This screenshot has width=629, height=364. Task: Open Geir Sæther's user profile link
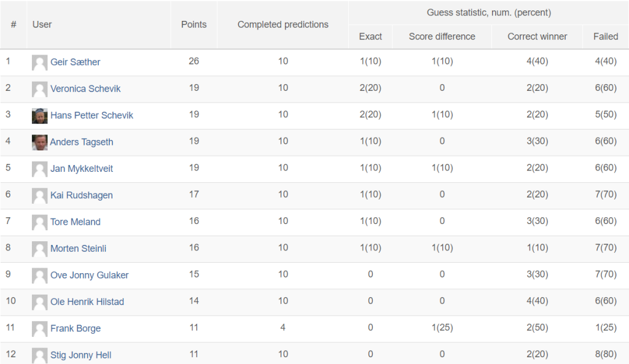click(x=75, y=62)
